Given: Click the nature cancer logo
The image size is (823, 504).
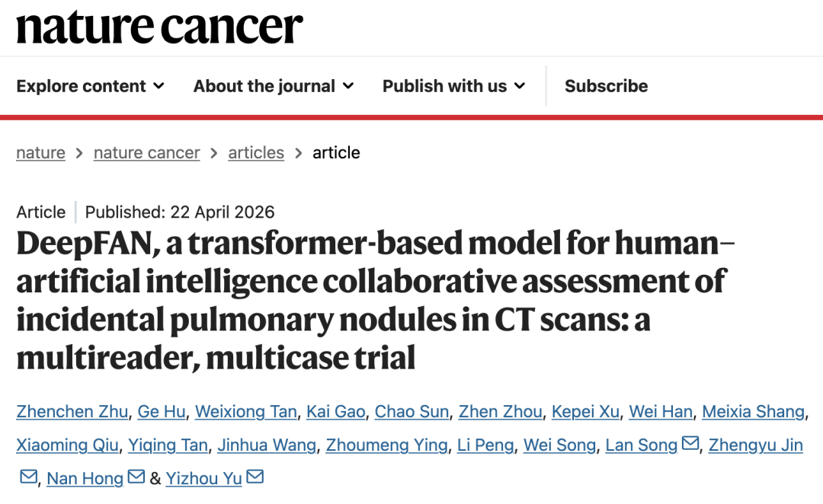Looking at the screenshot, I should pos(159,27).
